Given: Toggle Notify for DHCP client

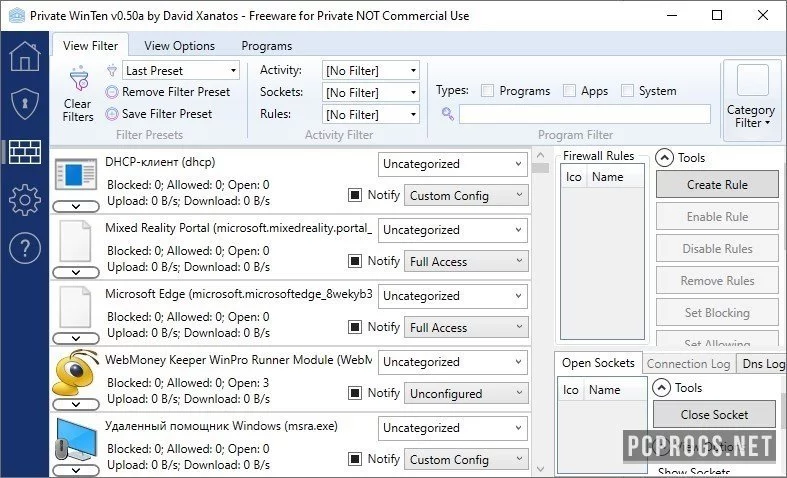Looking at the screenshot, I should [355, 195].
